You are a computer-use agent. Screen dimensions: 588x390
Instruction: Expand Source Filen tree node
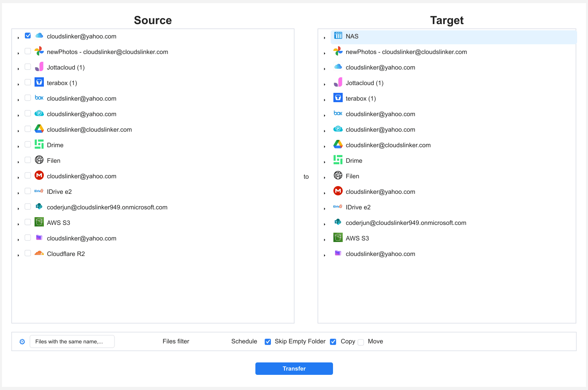[18, 162]
